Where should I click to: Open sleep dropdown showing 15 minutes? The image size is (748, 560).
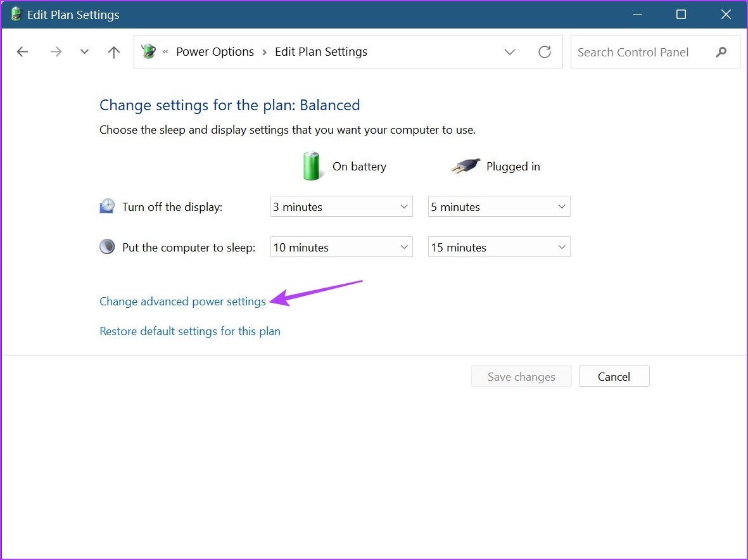point(499,247)
